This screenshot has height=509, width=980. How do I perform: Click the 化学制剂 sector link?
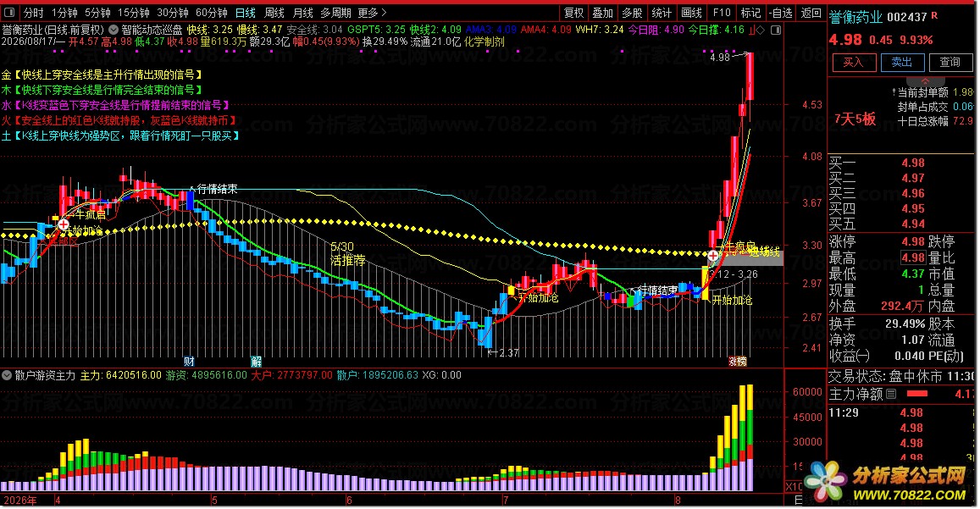[x=484, y=41]
